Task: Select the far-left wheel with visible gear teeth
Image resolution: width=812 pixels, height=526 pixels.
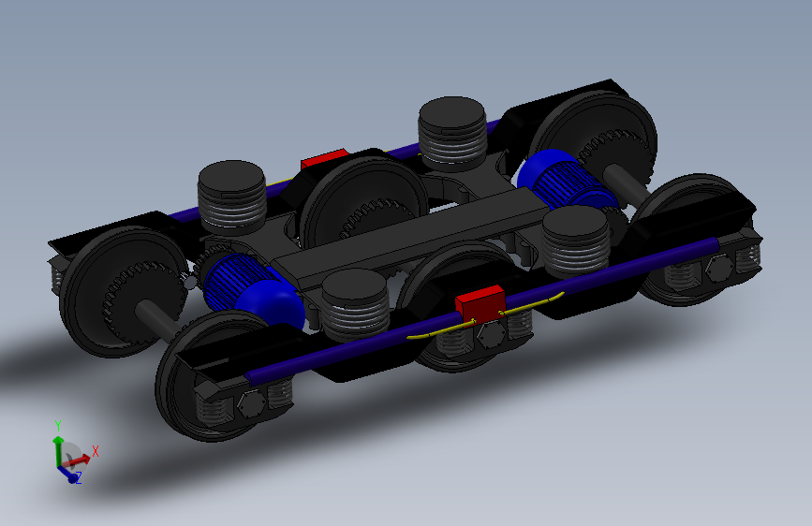Action: pos(122,291)
